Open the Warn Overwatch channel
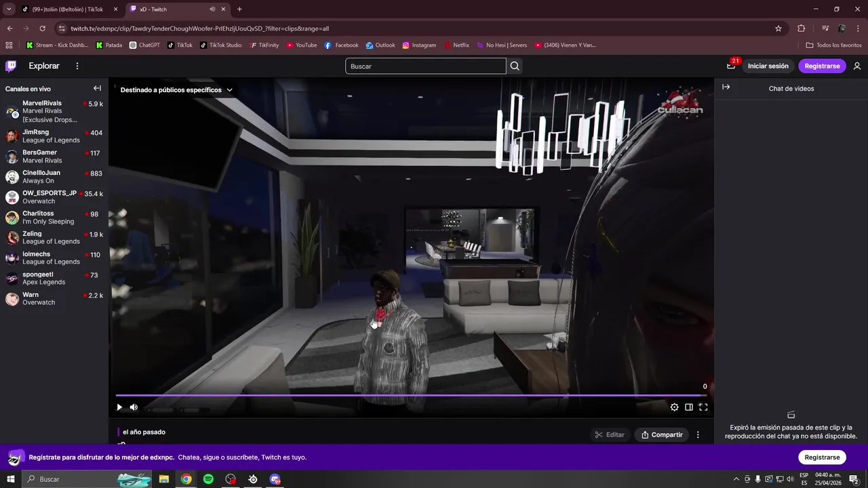This screenshot has height=488, width=868. 54,299
